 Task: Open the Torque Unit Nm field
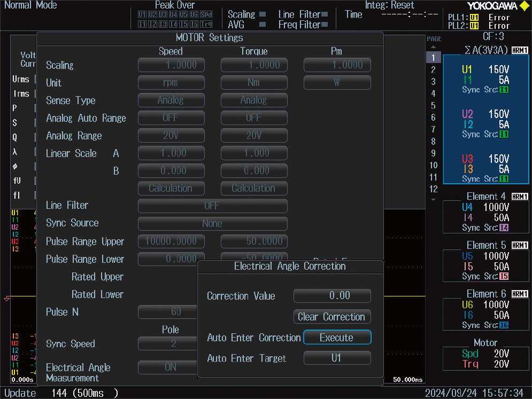(x=254, y=82)
